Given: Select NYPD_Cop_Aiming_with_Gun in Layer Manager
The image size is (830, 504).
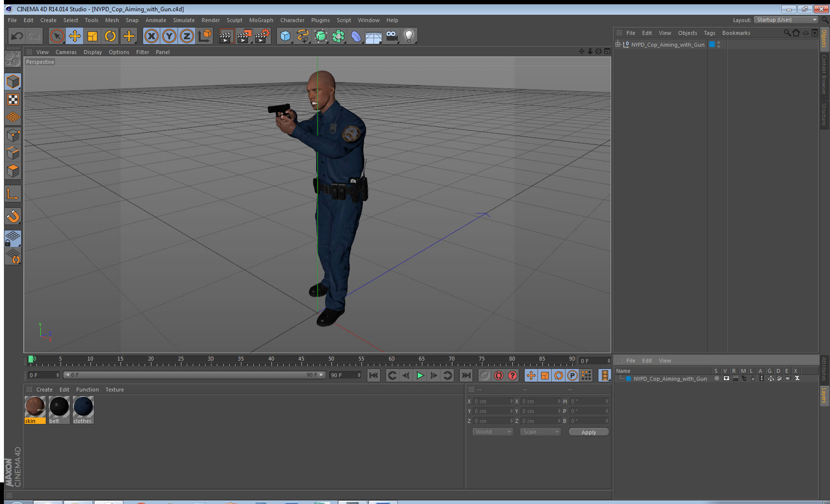Looking at the screenshot, I should click(x=670, y=379).
